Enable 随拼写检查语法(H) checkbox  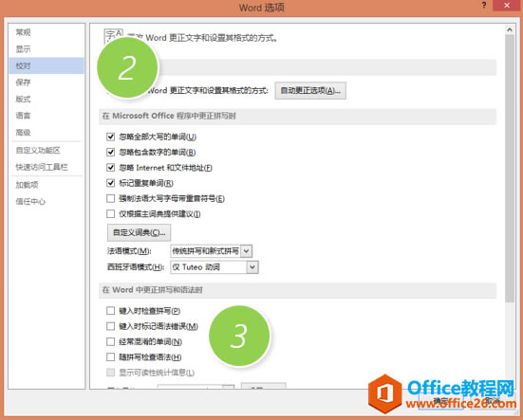click(111, 357)
